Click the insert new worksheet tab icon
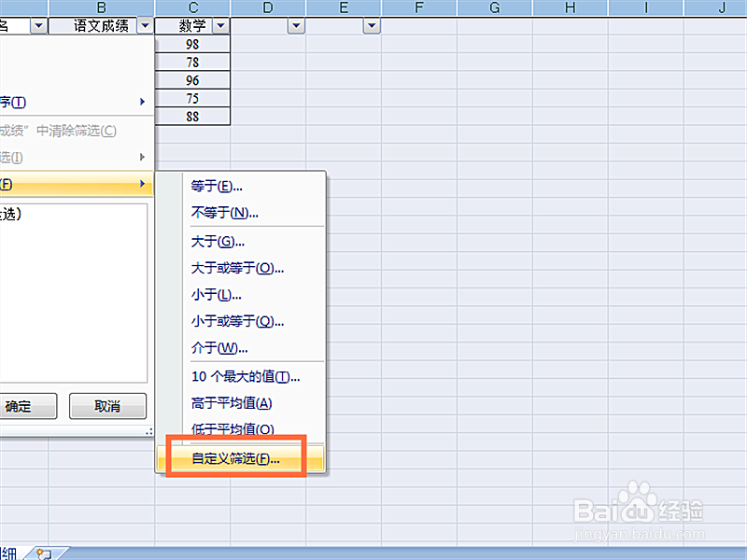 [44, 553]
